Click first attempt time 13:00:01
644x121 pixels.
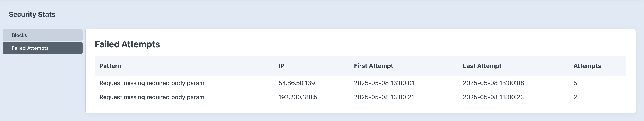point(384,83)
